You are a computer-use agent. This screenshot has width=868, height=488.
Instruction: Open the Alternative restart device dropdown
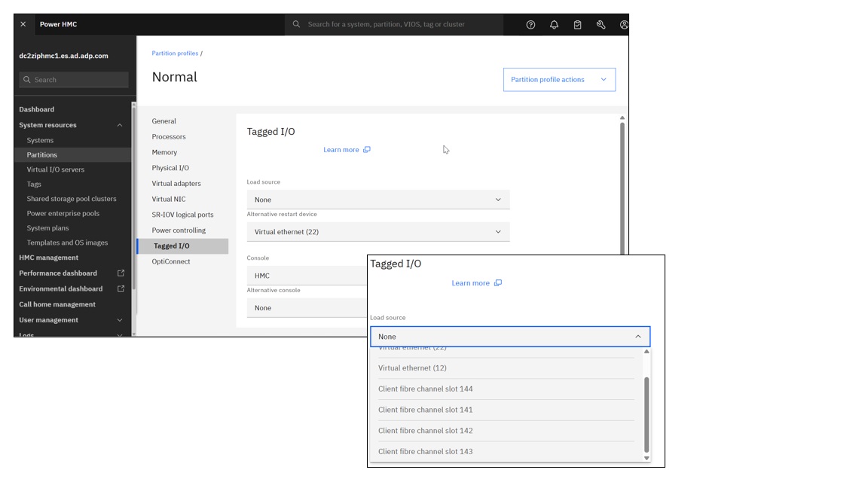pos(377,232)
